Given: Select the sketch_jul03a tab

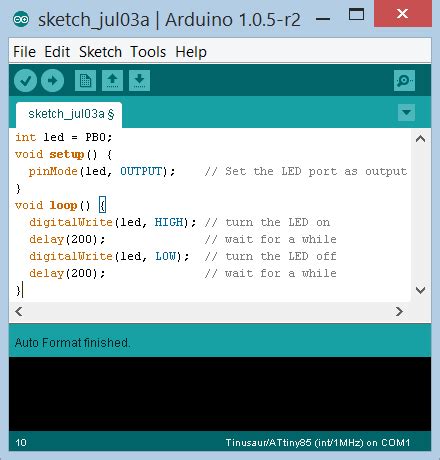Looking at the screenshot, I should pos(69,115).
